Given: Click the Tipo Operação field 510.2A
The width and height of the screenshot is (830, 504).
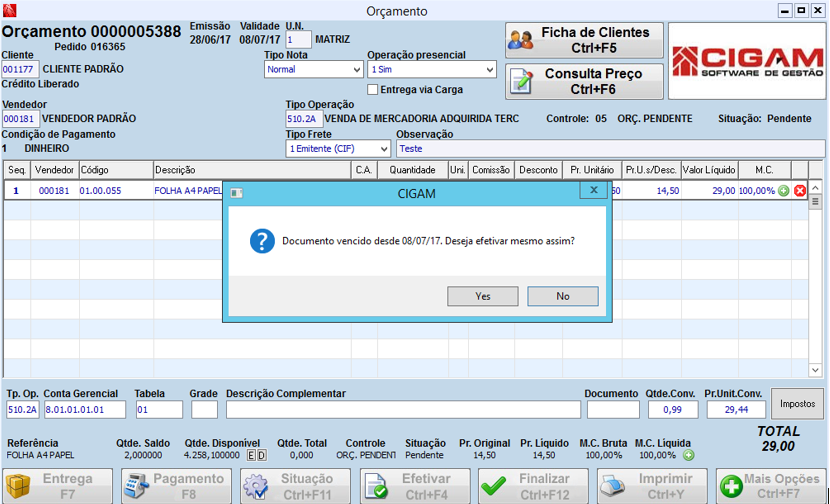Looking at the screenshot, I should 304,119.
